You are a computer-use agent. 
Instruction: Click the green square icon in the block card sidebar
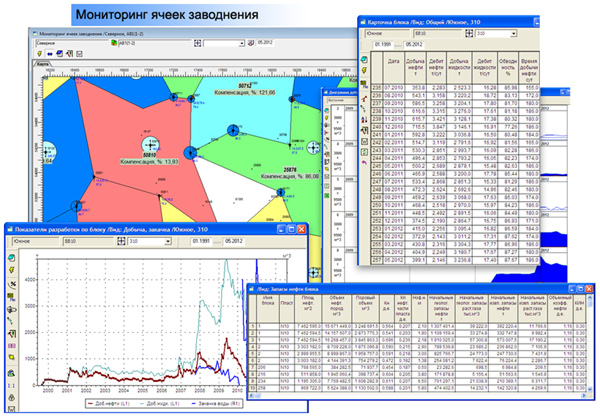[x=364, y=152]
